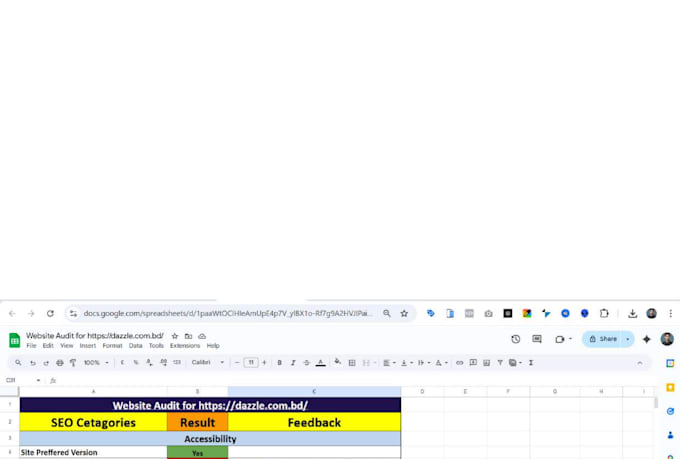Image resolution: width=680 pixels, height=459 pixels.
Task: Open Google Calendar side panel
Action: point(670,364)
